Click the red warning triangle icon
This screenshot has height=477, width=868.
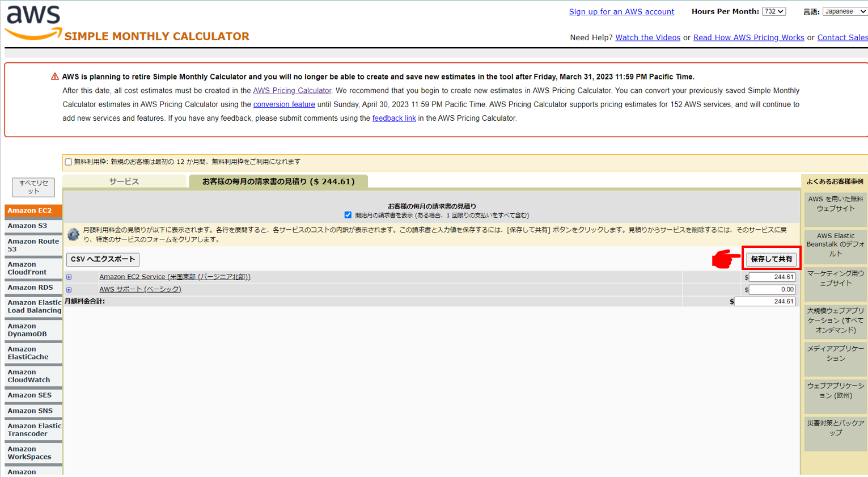tap(54, 77)
